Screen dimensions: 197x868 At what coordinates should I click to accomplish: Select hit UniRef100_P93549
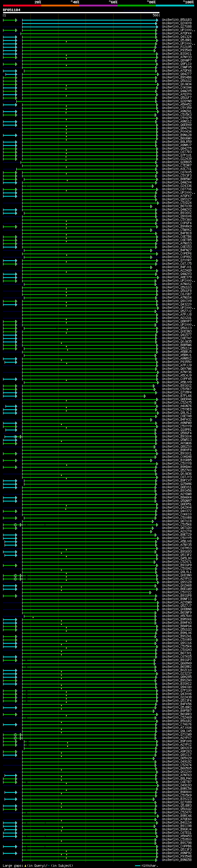177,50
